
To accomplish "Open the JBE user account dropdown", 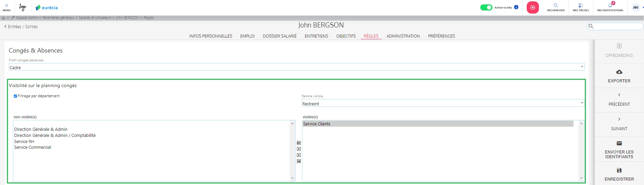I will click(637, 7).
